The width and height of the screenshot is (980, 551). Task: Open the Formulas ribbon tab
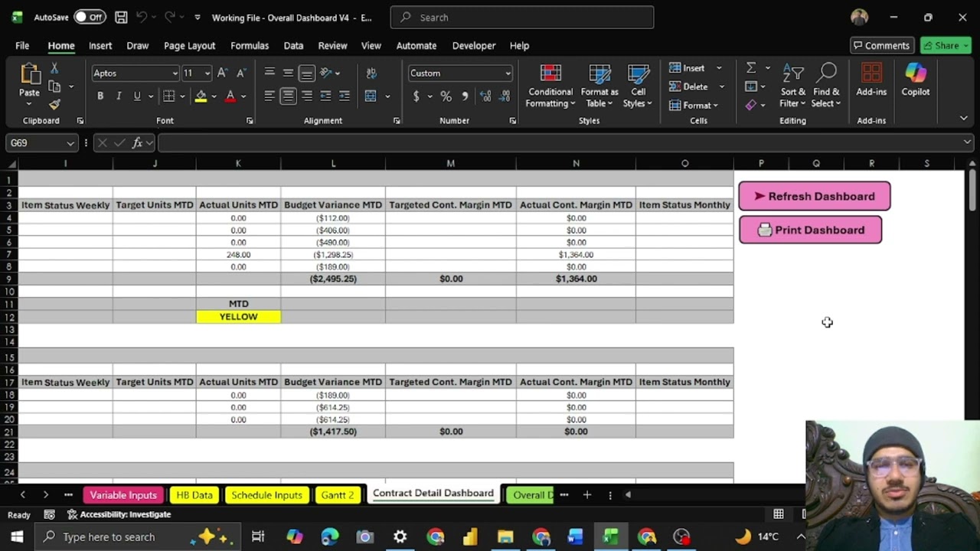tap(250, 45)
